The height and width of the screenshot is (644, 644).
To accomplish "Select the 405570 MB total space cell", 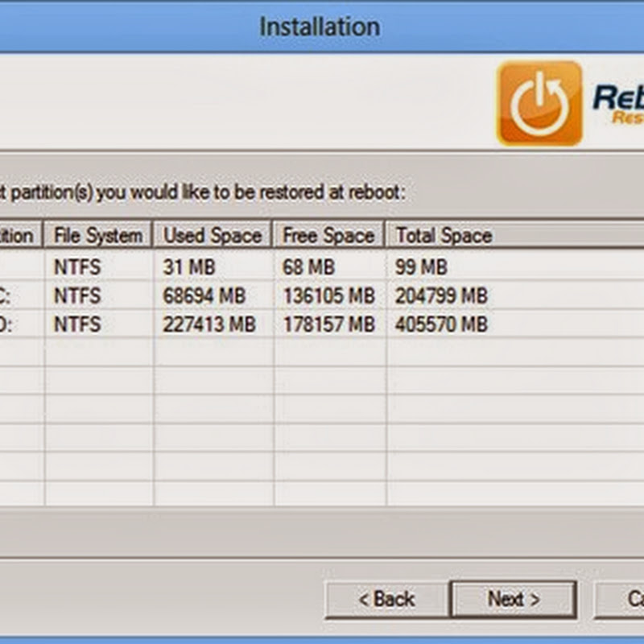I will [441, 324].
